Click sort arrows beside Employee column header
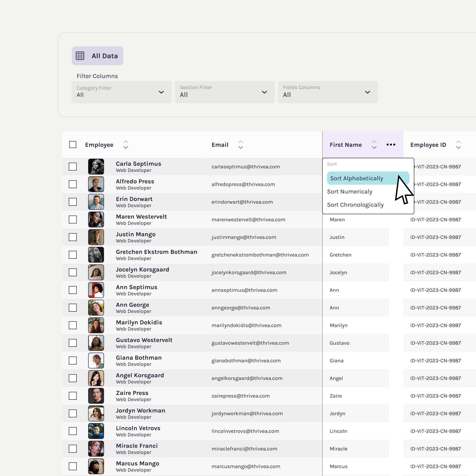Screen dimensions: 476x476 click(126, 145)
